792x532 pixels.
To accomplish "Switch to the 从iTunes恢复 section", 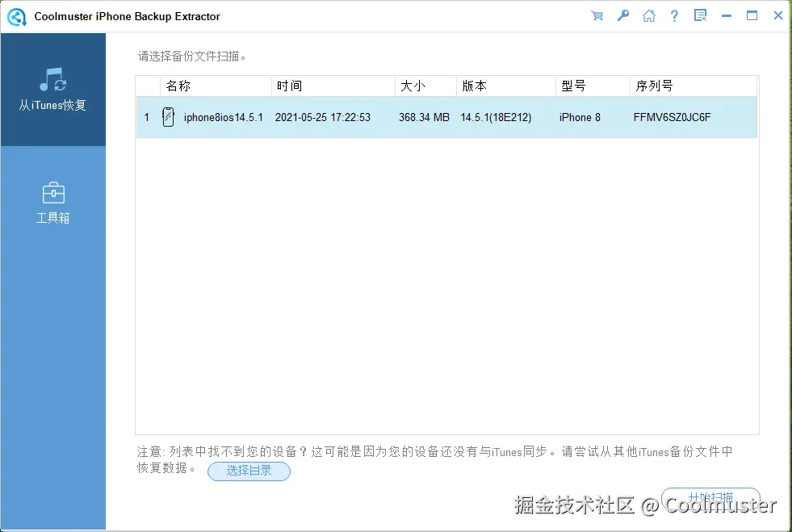I will click(x=52, y=90).
